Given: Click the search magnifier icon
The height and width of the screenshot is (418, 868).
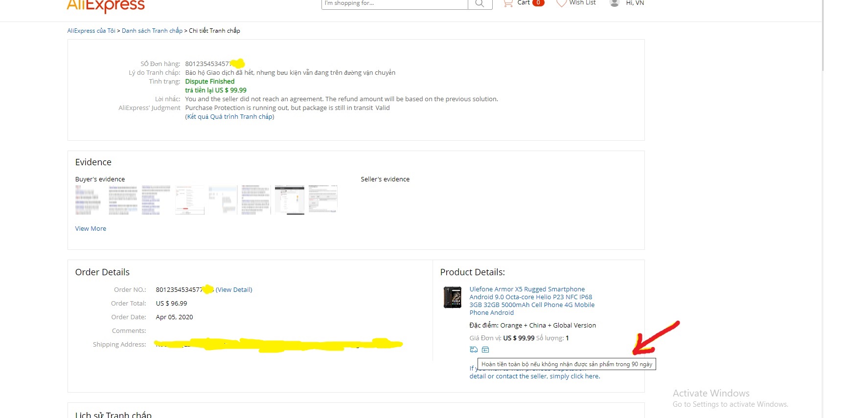Looking at the screenshot, I should [x=480, y=3].
